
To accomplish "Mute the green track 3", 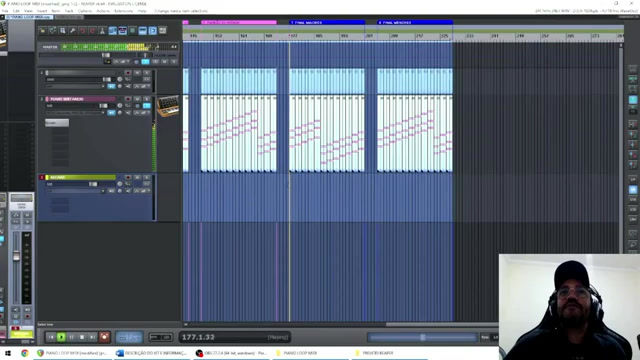I will (x=138, y=178).
